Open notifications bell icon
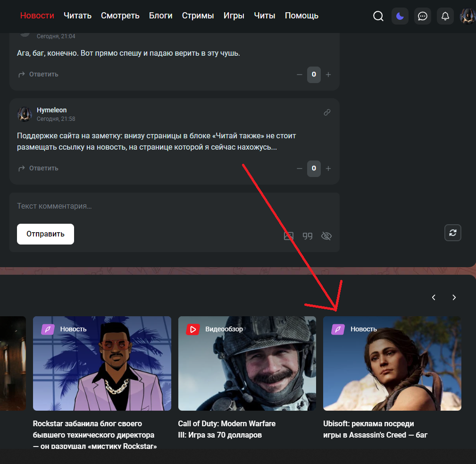476x464 pixels. (x=445, y=16)
